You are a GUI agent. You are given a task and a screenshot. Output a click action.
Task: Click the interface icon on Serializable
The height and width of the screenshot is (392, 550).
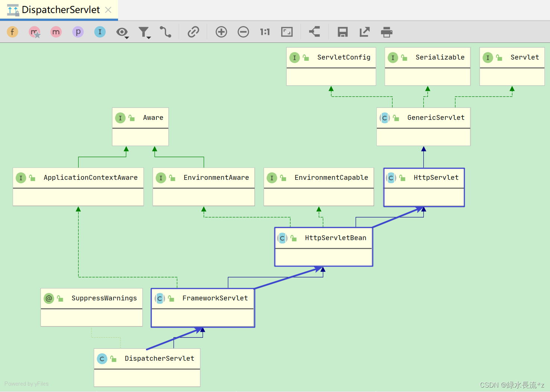pyautogui.click(x=393, y=58)
